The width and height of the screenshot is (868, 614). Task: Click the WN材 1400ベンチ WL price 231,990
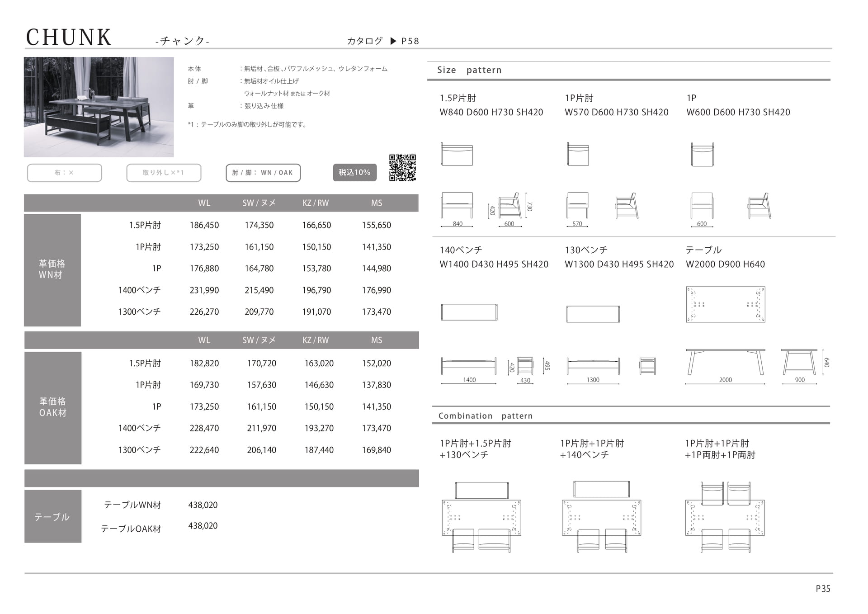tap(204, 290)
